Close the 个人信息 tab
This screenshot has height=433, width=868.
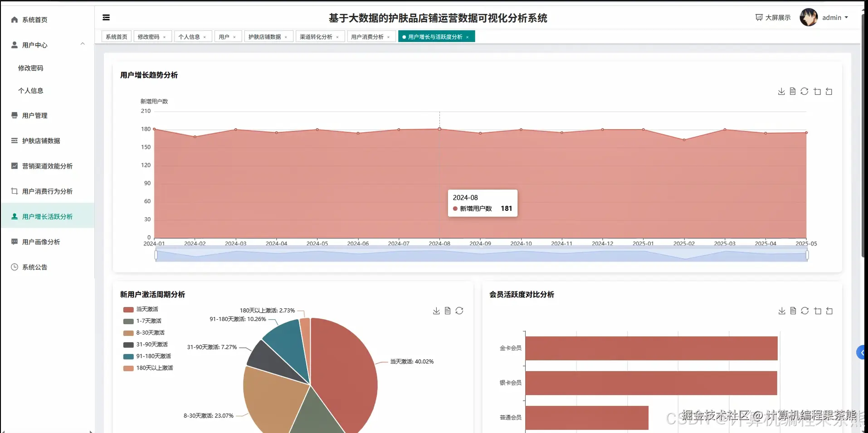(x=205, y=37)
